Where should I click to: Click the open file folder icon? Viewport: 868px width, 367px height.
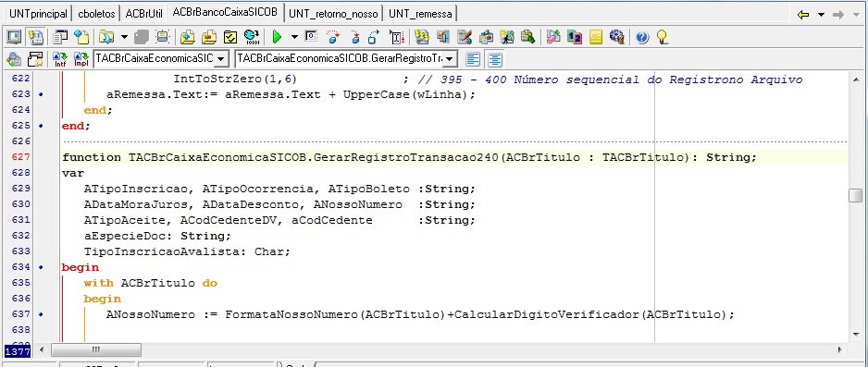106,37
